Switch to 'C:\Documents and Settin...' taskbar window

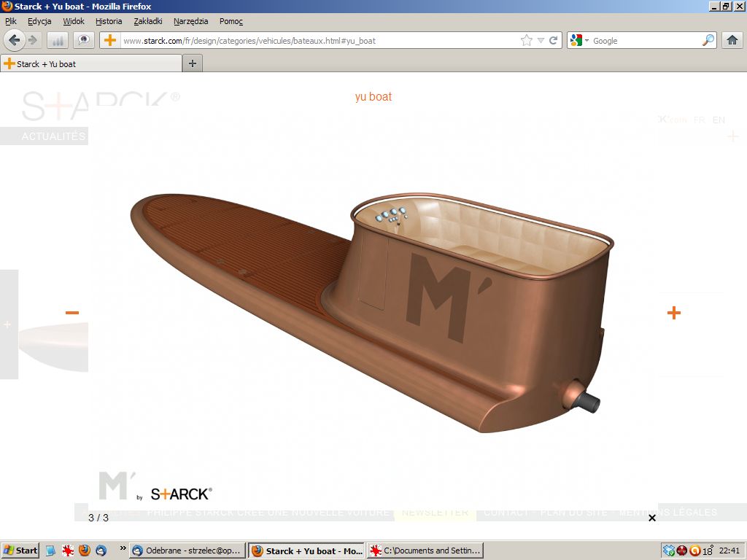425,551
